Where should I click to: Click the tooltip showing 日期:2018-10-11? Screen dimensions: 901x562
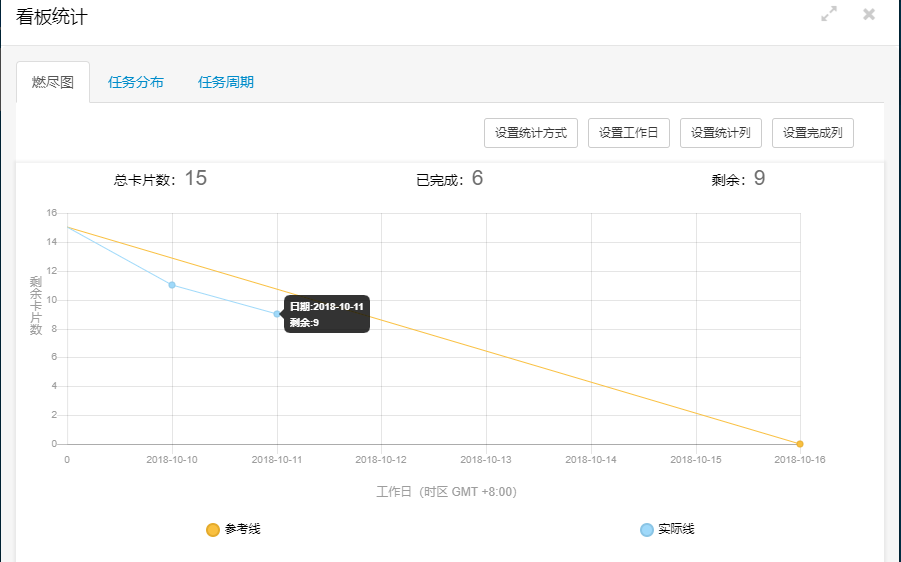coord(327,314)
